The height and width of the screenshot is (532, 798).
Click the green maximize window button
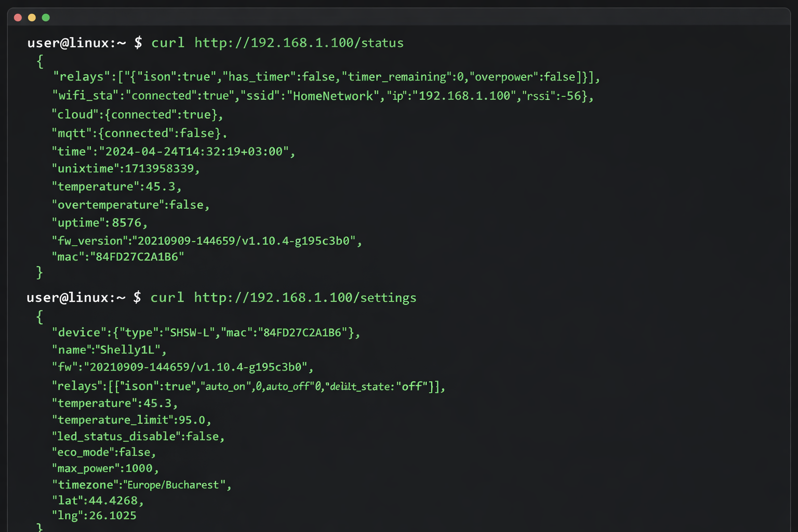coord(46,18)
